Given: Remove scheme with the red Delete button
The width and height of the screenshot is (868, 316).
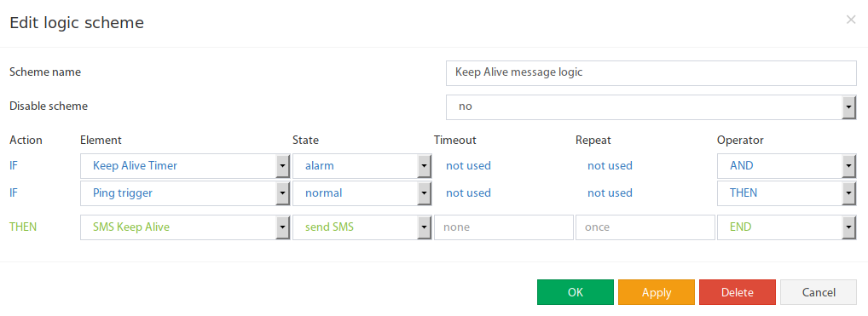Looking at the screenshot, I should (738, 292).
